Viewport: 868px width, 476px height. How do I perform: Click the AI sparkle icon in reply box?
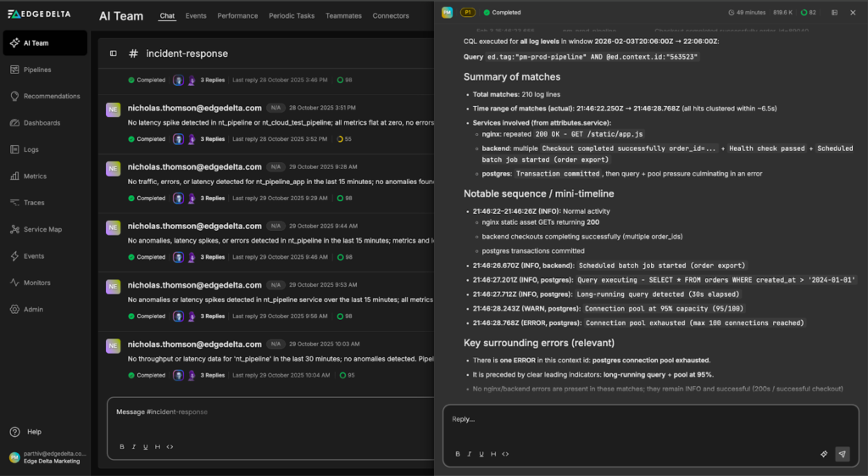(823, 454)
